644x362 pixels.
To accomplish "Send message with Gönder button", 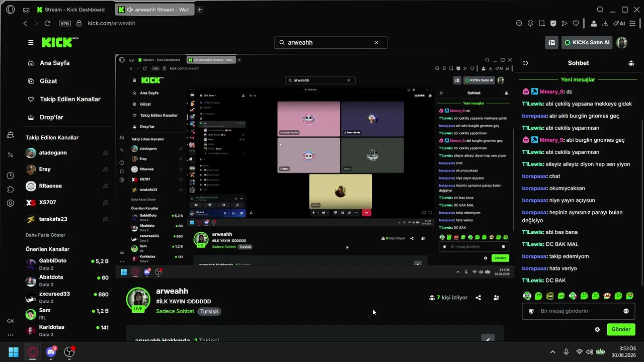I will (621, 330).
